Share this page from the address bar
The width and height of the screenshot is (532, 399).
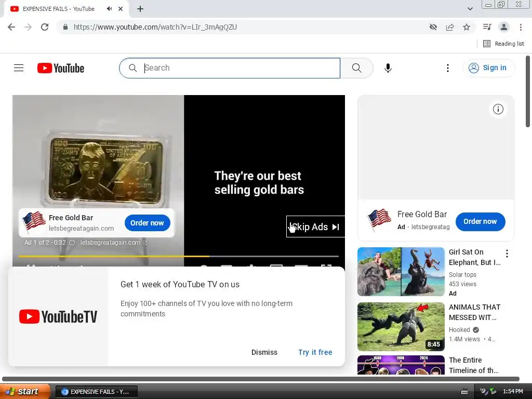450,27
